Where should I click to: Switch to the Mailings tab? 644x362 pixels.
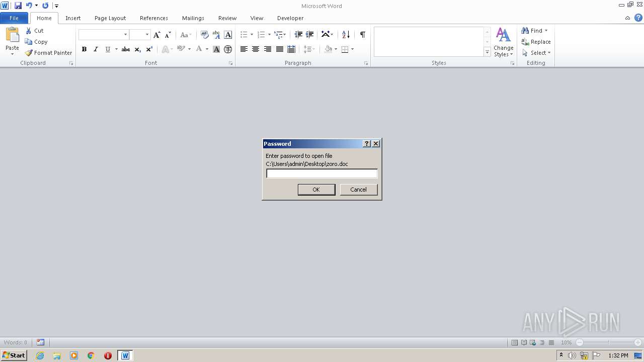tap(193, 18)
